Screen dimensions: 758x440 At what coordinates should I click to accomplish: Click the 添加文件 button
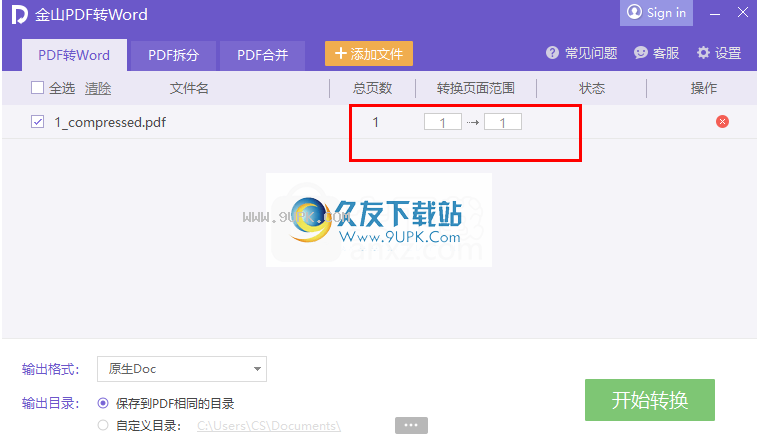click(x=369, y=53)
